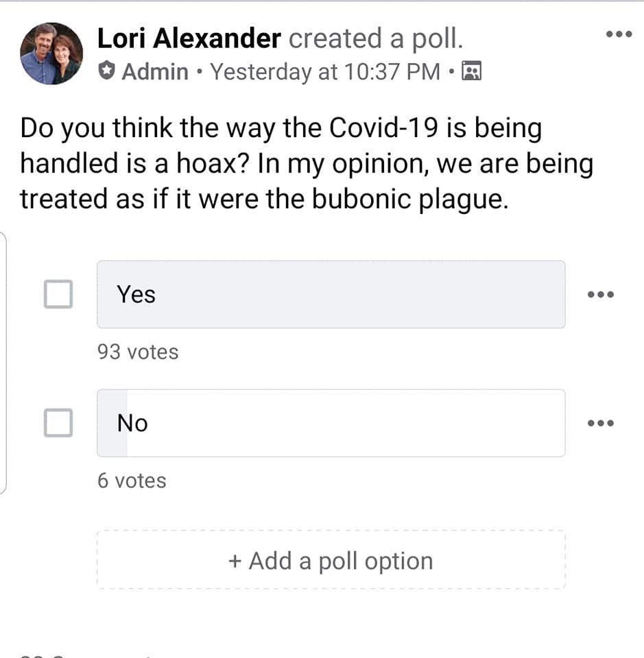The image size is (644, 658).
Task: Select the Yes poll option bar
Action: 331,294
